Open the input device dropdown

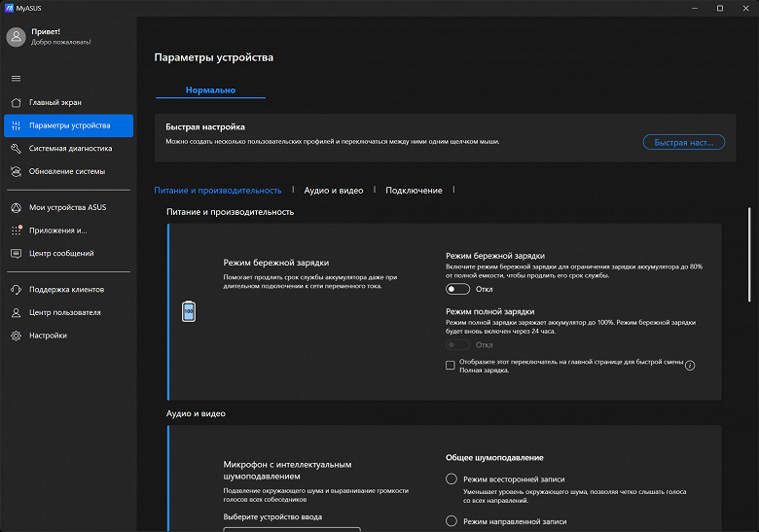point(292,528)
